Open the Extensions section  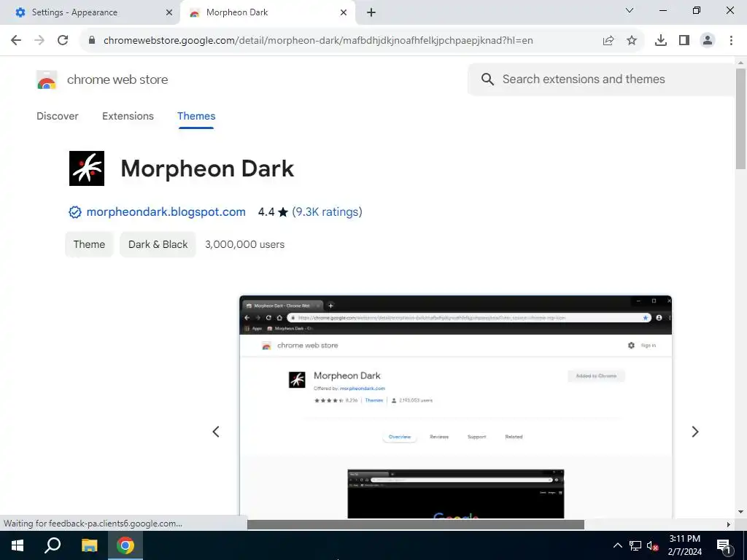click(128, 116)
